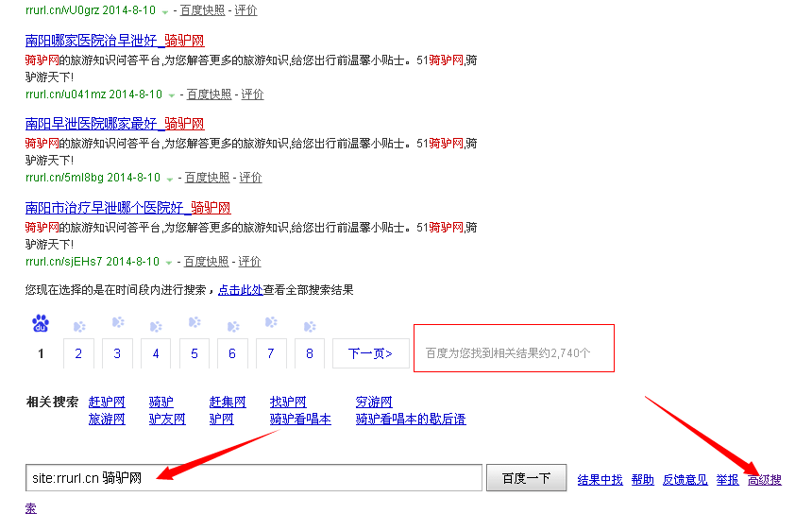Click 评价 for rrurl.cn/5ml8bg result
The height and width of the screenshot is (514, 812).
point(250,178)
